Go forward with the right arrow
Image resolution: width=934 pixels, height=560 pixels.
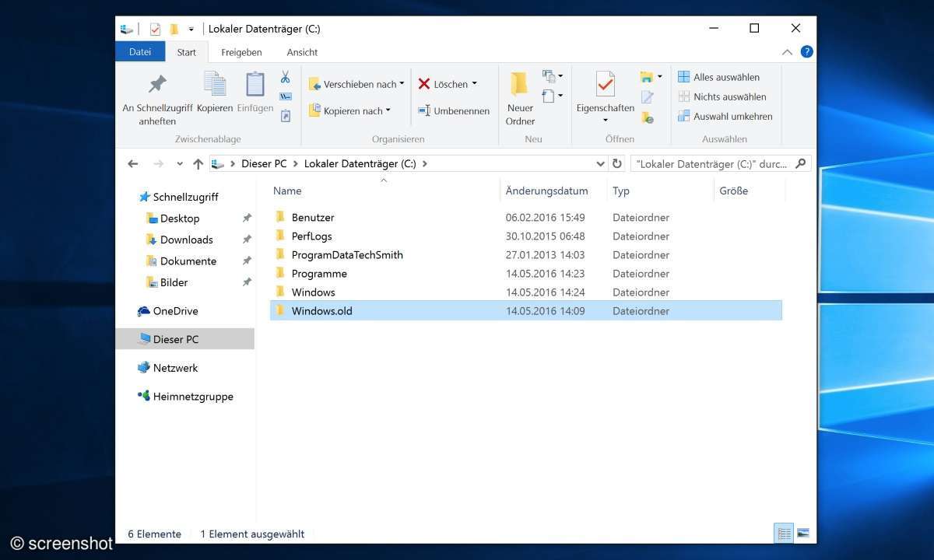click(x=159, y=164)
